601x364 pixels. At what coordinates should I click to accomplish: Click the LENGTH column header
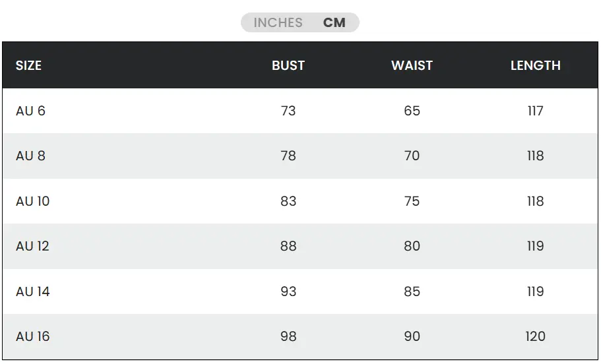point(535,65)
